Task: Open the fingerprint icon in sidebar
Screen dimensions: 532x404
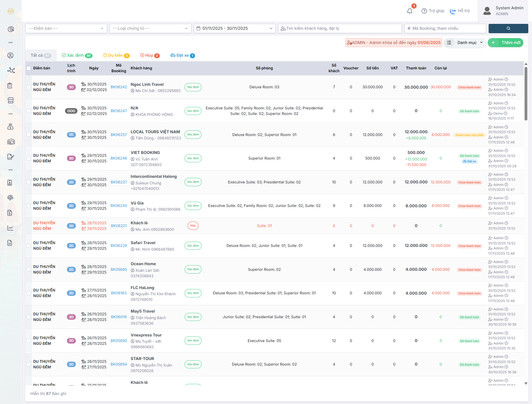Action: pyautogui.click(x=11, y=198)
